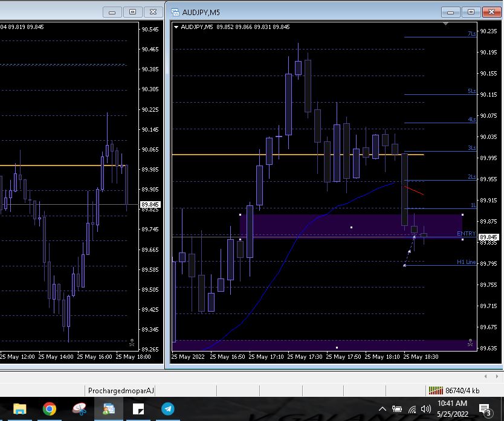
Task: Open the notification center with 3 badge
Action: [x=485, y=409]
